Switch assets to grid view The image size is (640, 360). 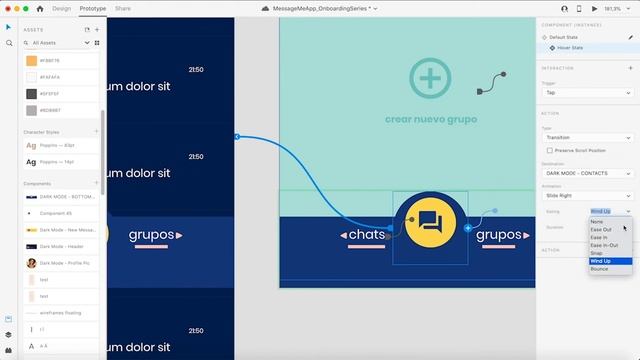(97, 43)
